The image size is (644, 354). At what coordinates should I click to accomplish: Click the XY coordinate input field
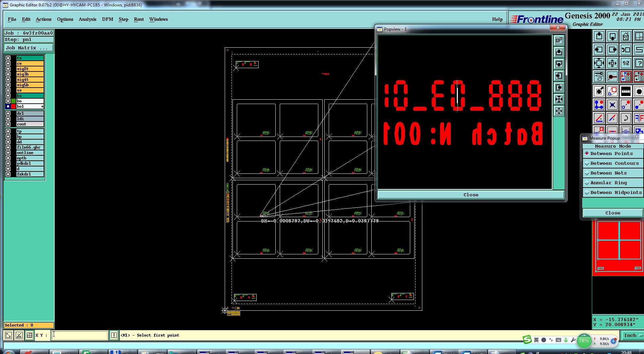pos(79,335)
